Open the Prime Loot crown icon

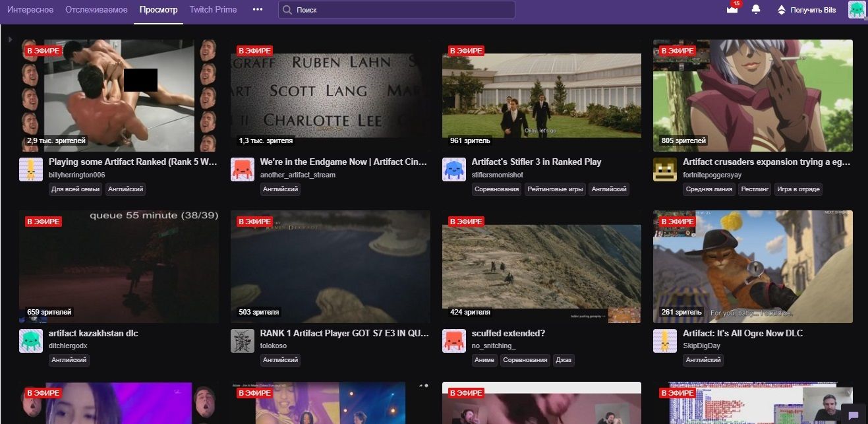coord(732,10)
